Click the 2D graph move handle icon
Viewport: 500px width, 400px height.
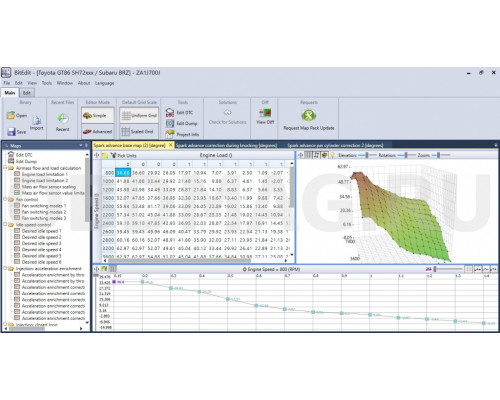(x=96, y=269)
